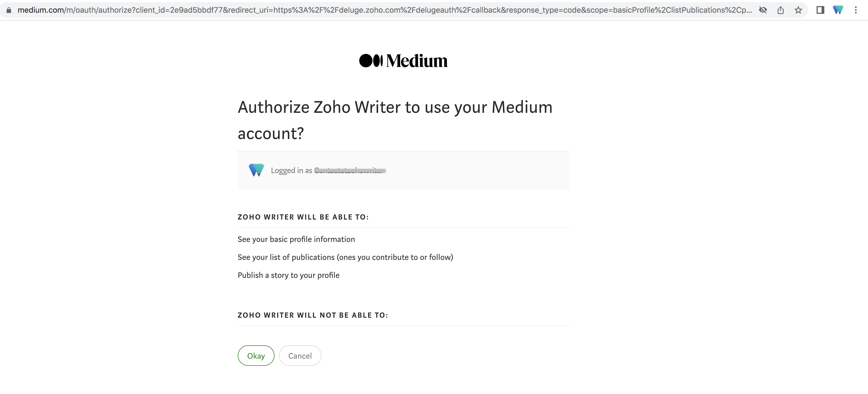Click the blurred logged-in username
868x394 pixels.
350,171
